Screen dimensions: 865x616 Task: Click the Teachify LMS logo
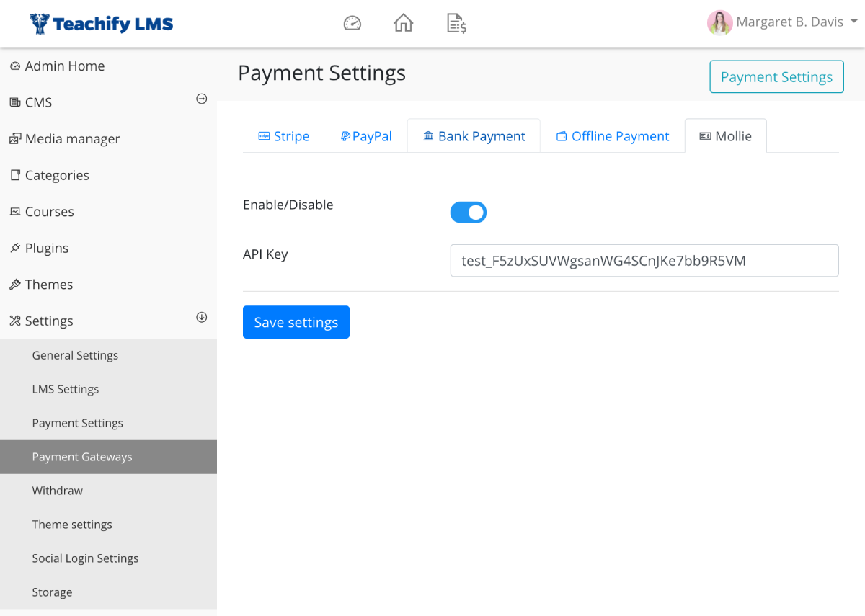tap(102, 24)
